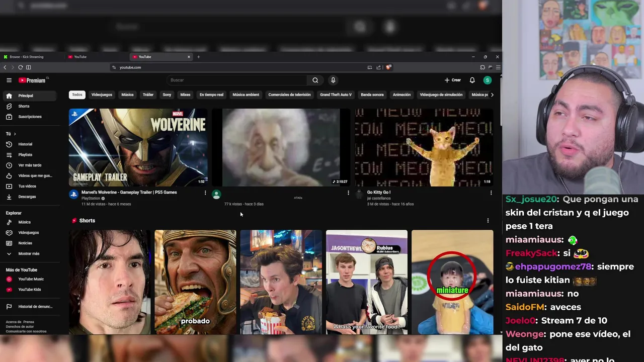Screen dimensions: 644x362
Task: Select Comerciales de televisión chip
Action: tap(289, 95)
